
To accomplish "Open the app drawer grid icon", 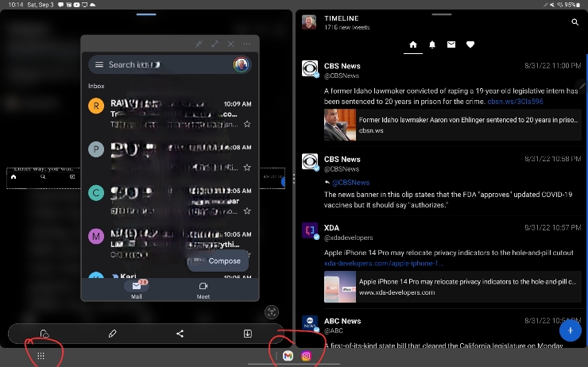I will pos(41,356).
